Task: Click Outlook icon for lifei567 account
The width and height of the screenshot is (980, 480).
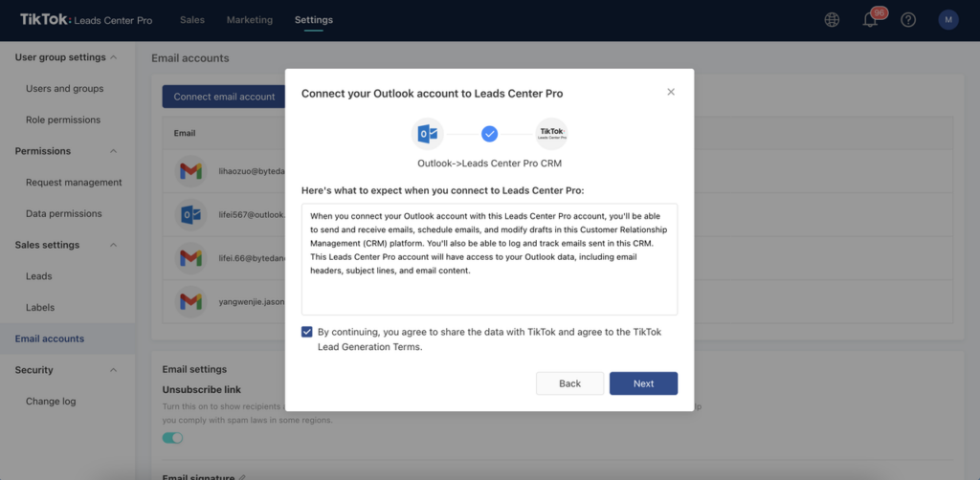Action: click(190, 214)
